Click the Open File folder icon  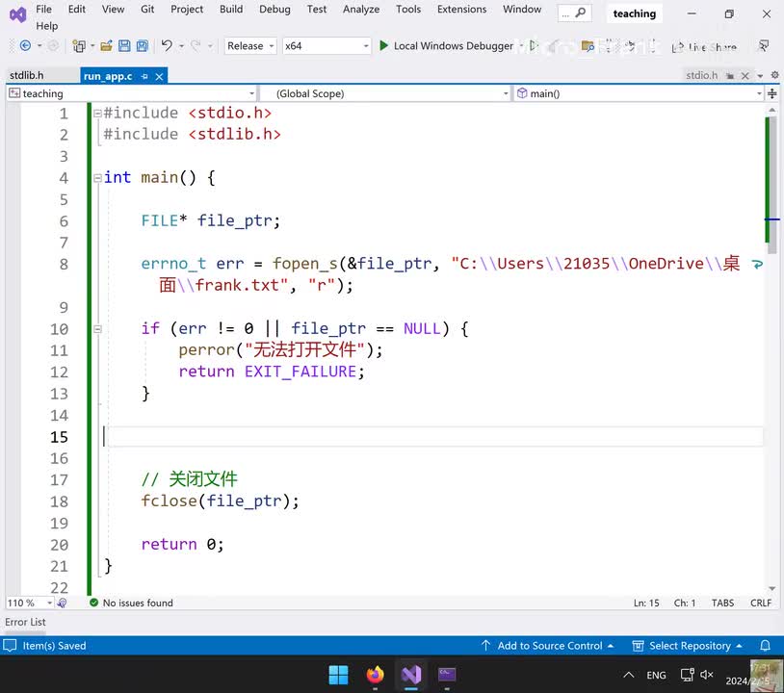(106, 46)
